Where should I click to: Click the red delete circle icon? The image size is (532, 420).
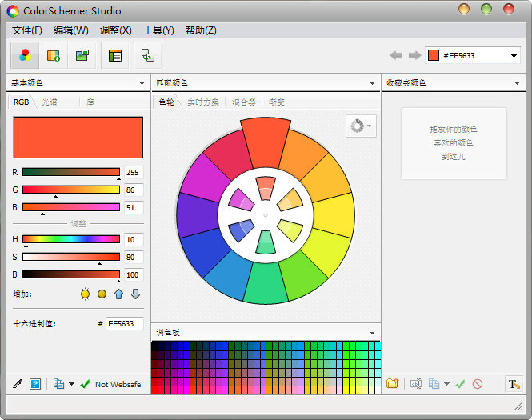pyautogui.click(x=478, y=384)
